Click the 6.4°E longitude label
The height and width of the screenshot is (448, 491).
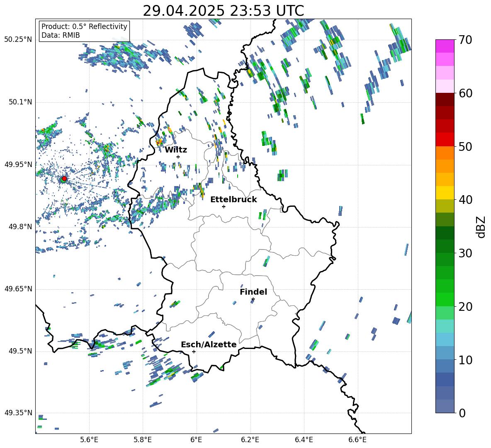coord(304,440)
